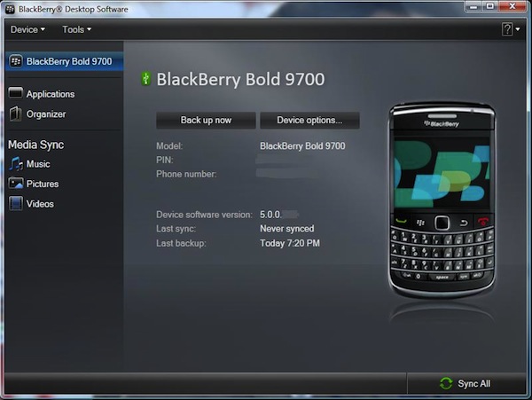The image size is (532, 400).
Task: Click the Applications icon
Action: point(16,93)
